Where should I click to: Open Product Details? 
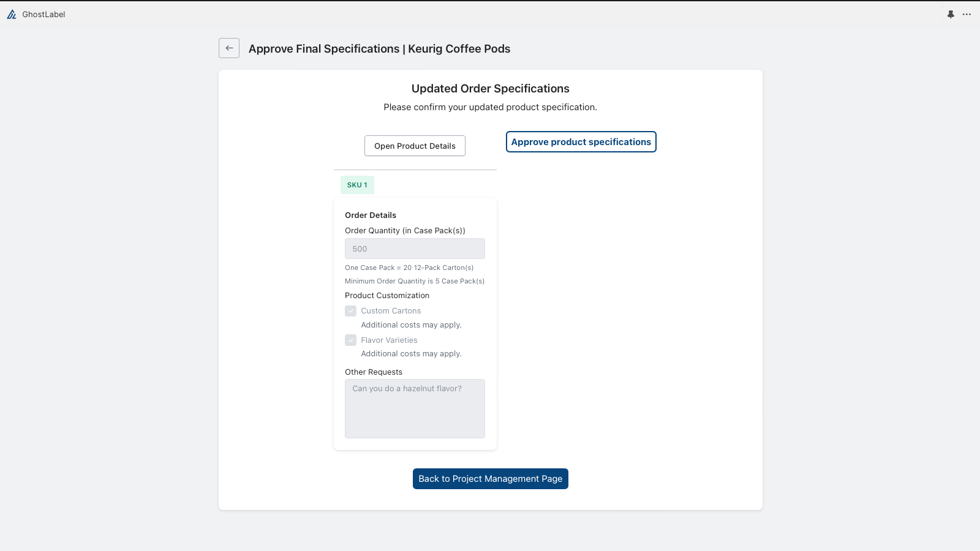pos(415,146)
